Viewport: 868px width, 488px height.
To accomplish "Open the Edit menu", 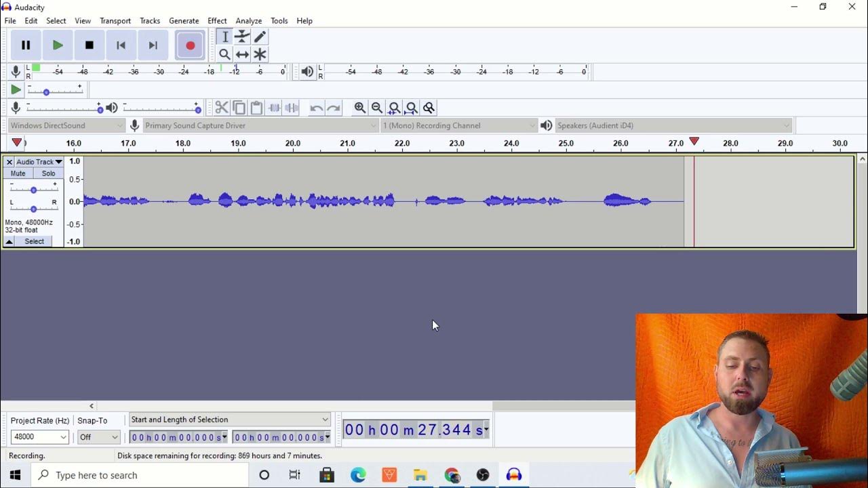I will 31,21.
